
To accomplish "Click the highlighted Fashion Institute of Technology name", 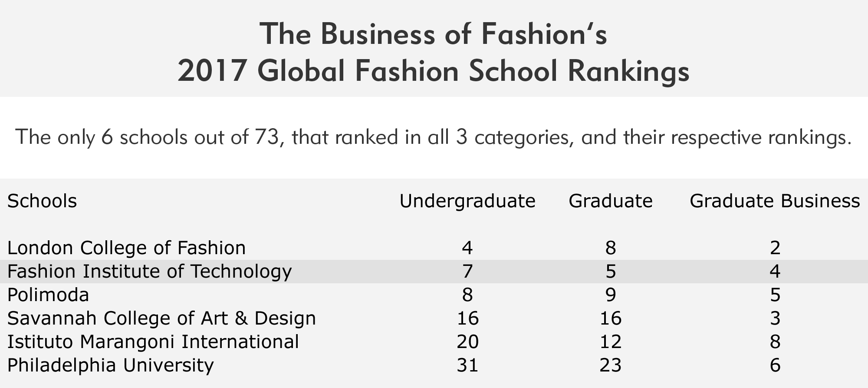I will tap(149, 272).
